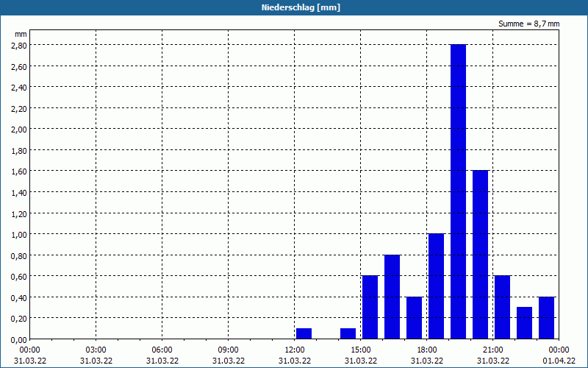Image resolution: width=588 pixels, height=368 pixels.
Task: Click the 18:00 time axis label
Action: pyautogui.click(x=427, y=350)
